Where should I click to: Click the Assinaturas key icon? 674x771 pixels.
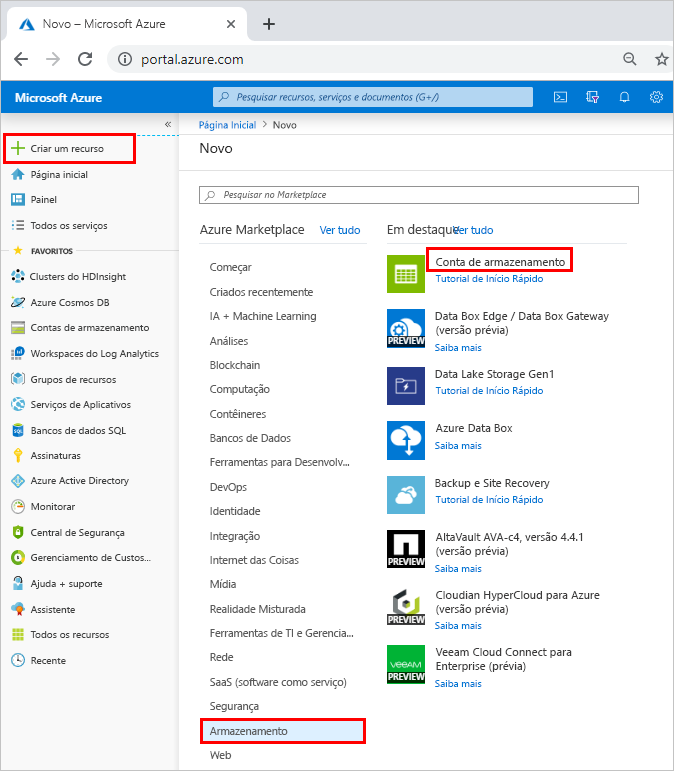(18, 455)
